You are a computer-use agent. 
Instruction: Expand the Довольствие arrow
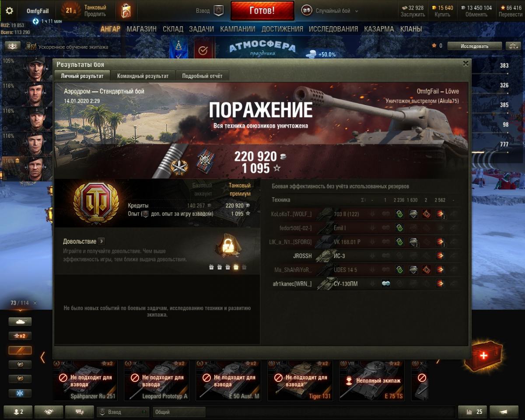pos(101,241)
